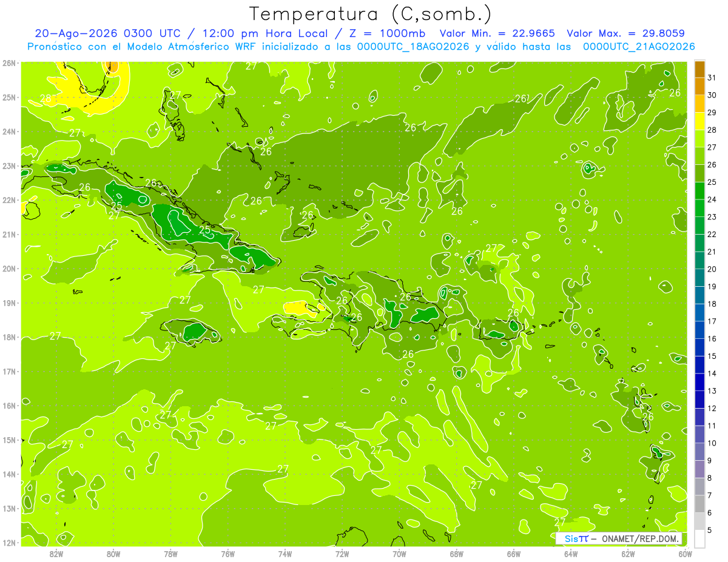
Task: Click the title 'Temperatura (C,somb.)'
Action: pos(371,14)
